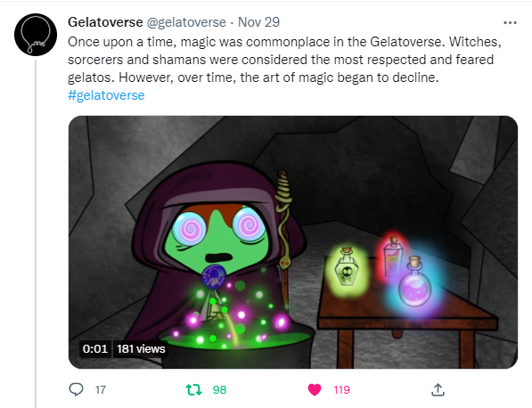The width and height of the screenshot is (532, 408).
Task: Open the Nov 29 tweet timestamp
Action: (x=258, y=22)
